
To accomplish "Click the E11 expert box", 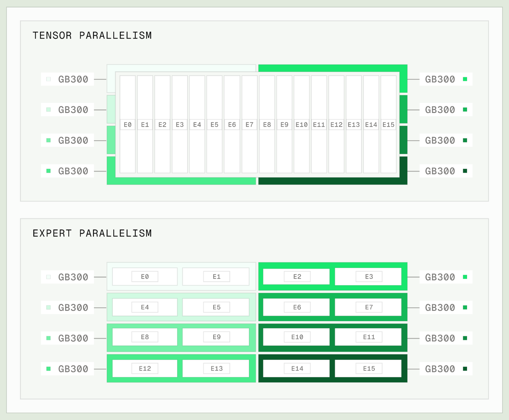I will (x=368, y=337).
